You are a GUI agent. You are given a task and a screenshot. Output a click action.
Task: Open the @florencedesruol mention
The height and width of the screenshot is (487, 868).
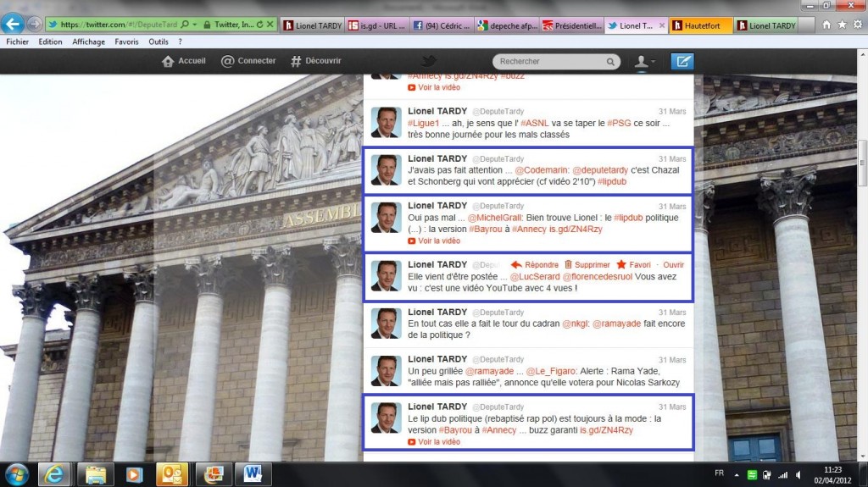[598, 276]
